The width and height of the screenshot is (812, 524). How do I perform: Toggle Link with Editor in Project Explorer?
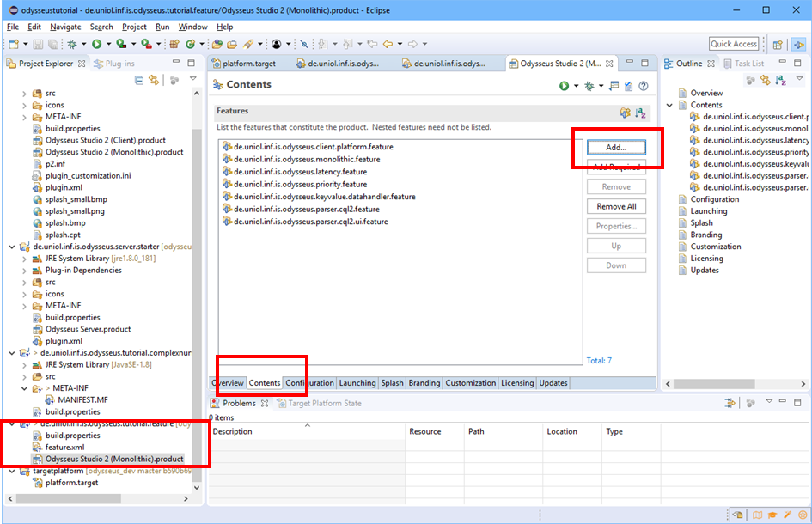(154, 80)
